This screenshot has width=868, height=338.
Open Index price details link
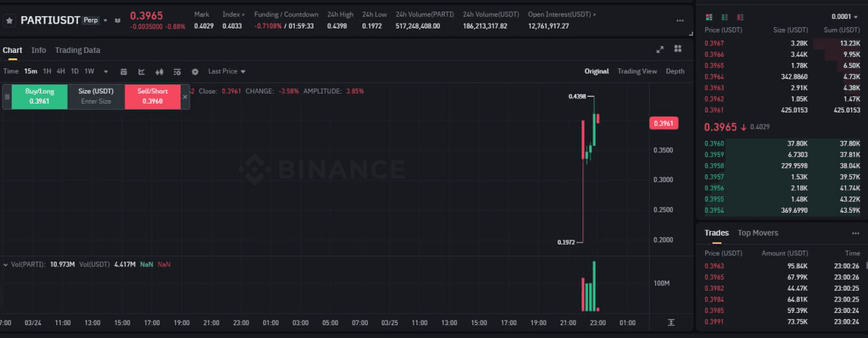coord(233,14)
